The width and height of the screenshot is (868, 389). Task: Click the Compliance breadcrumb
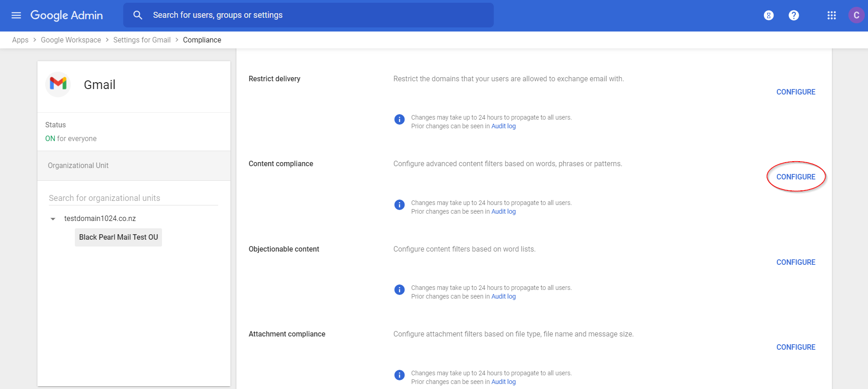pos(202,40)
